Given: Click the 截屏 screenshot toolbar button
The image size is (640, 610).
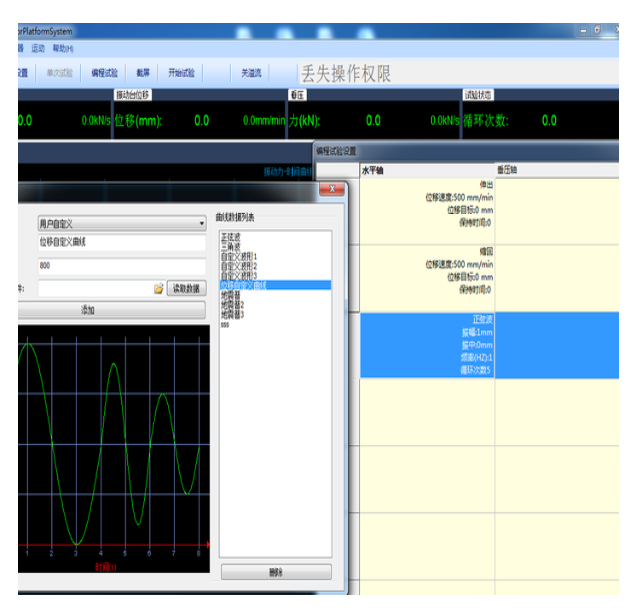Looking at the screenshot, I should click(143, 73).
